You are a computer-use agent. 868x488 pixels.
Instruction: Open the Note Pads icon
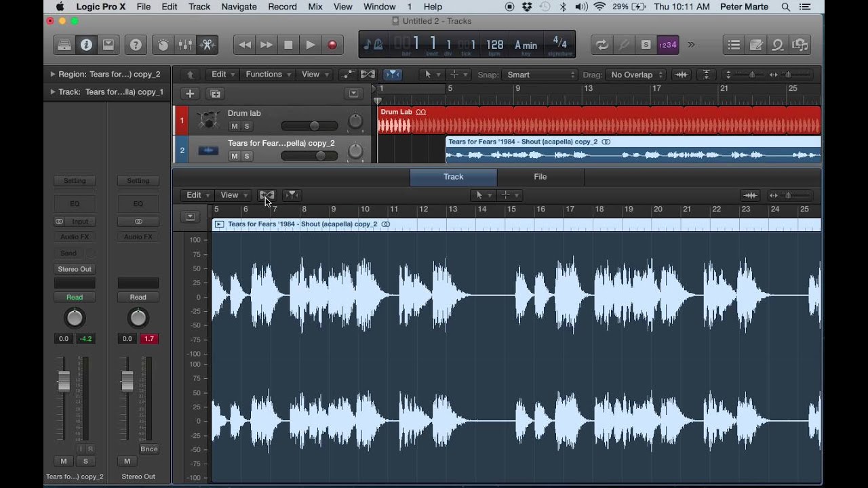tap(756, 45)
